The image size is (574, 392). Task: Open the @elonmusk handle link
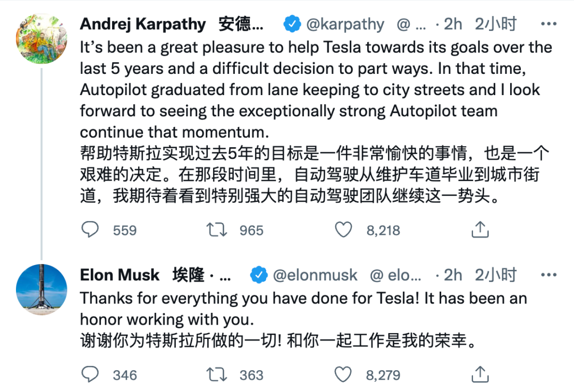tap(315, 275)
